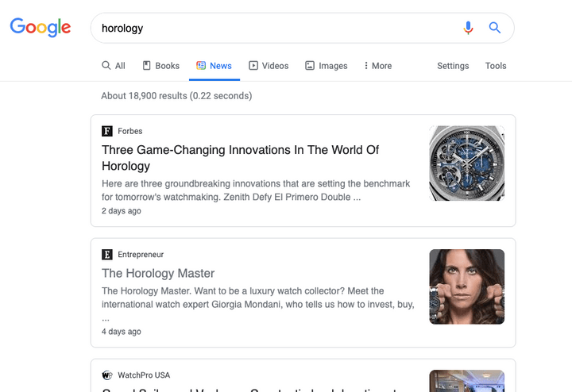
Task: Click the Books tab icon
Action: pyautogui.click(x=147, y=66)
